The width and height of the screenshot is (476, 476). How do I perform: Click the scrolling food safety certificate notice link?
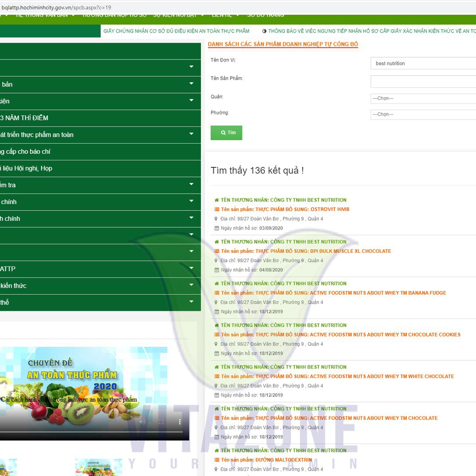pos(176,31)
